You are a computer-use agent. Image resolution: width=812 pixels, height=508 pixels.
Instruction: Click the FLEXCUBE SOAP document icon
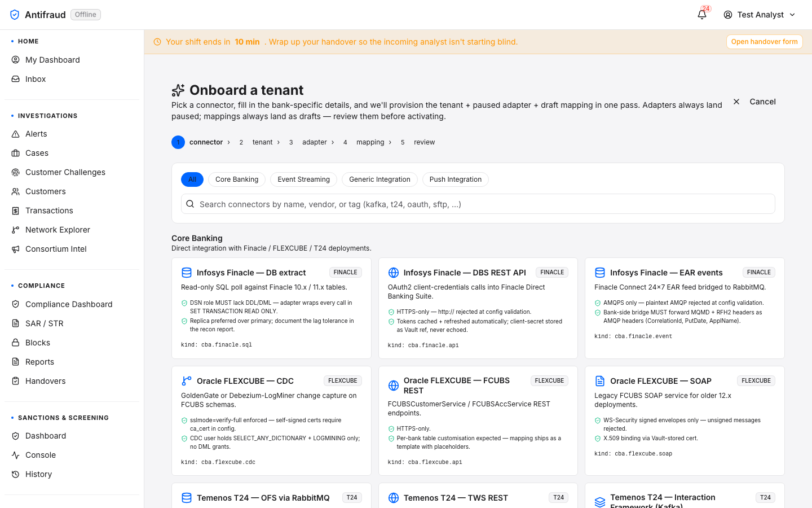pos(600,381)
